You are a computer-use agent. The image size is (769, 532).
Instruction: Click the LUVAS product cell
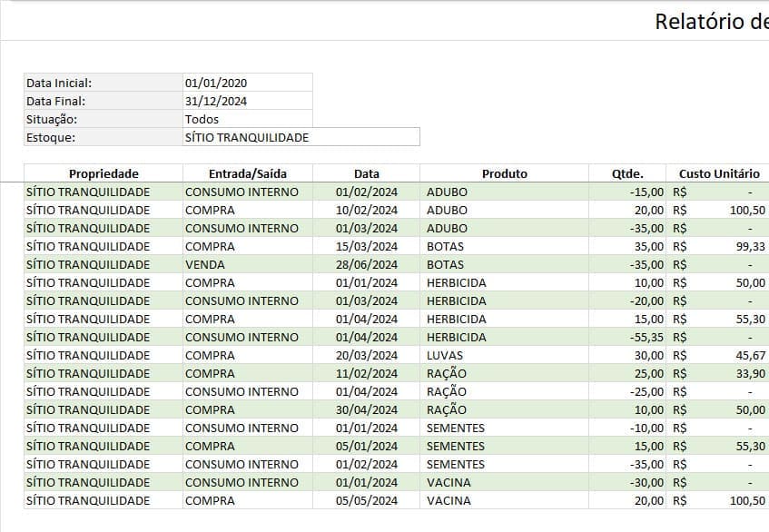pyautogui.click(x=504, y=355)
